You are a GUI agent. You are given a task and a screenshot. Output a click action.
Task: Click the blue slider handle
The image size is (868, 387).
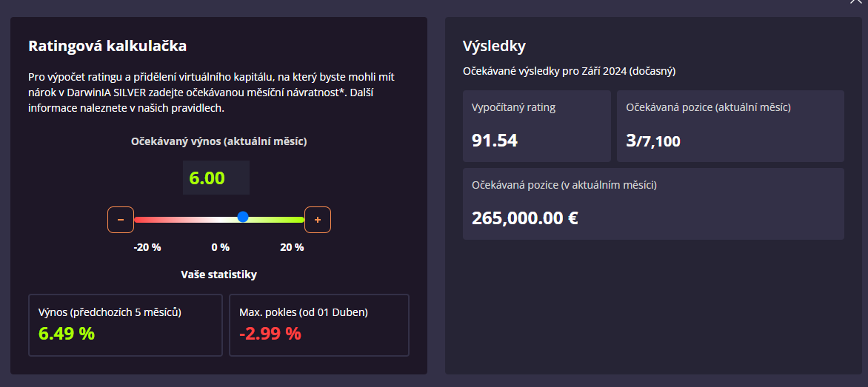point(243,217)
